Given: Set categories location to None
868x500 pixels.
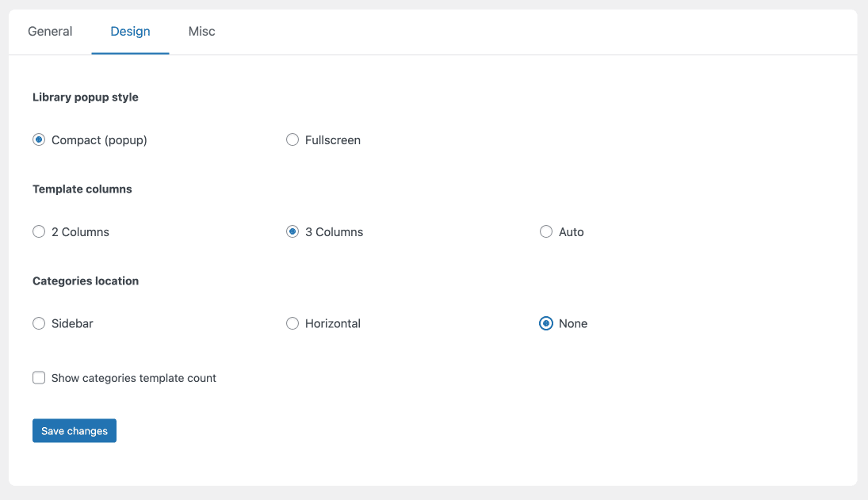Looking at the screenshot, I should point(546,323).
